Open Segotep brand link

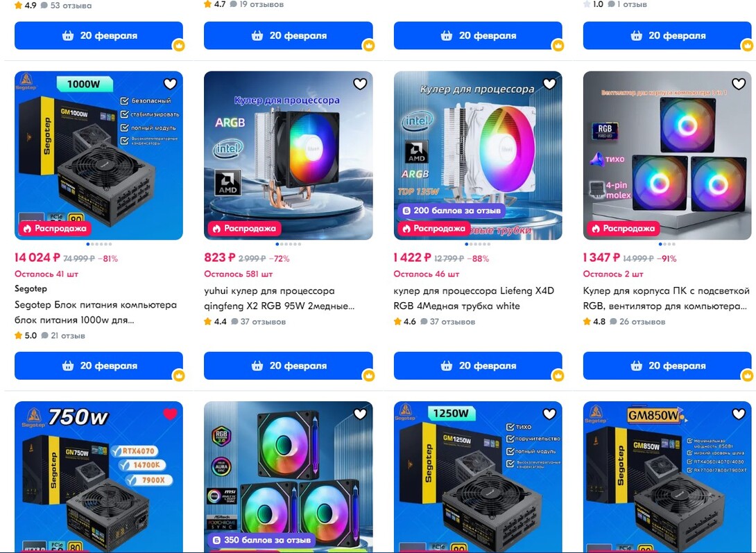tap(31, 288)
